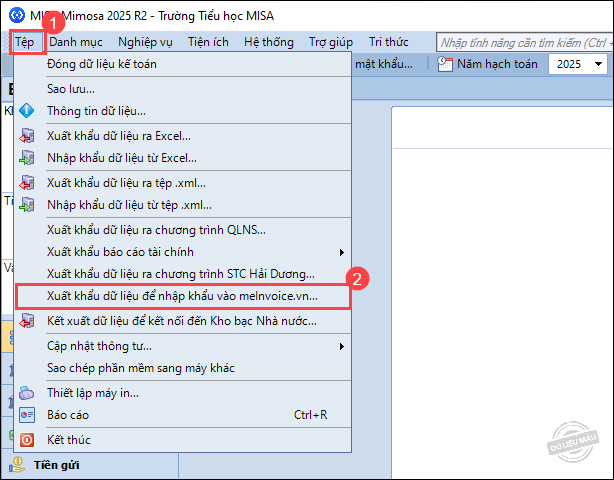Image resolution: width=614 pixels, height=480 pixels.
Task: Click the Nhập khẩu dữ liệu từ Excel icon
Action: point(27,158)
